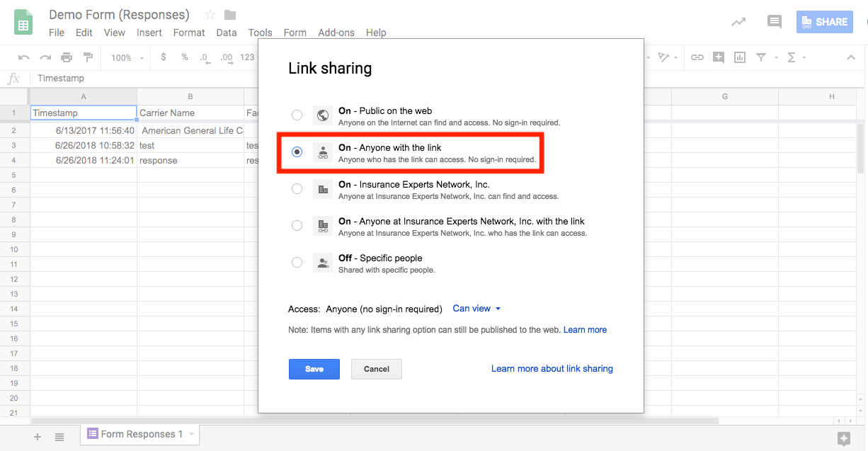Select the Timestamp cell A1
Screen dimensions: 868x451
84,113
